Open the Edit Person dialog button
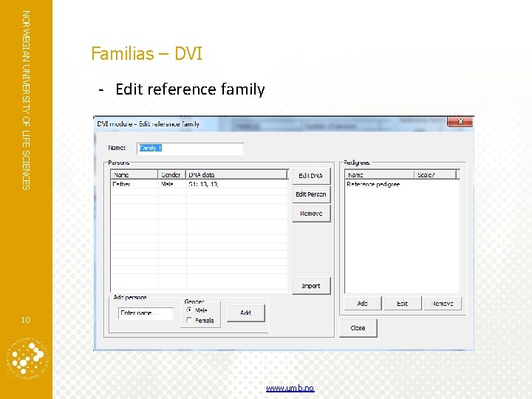 (311, 194)
